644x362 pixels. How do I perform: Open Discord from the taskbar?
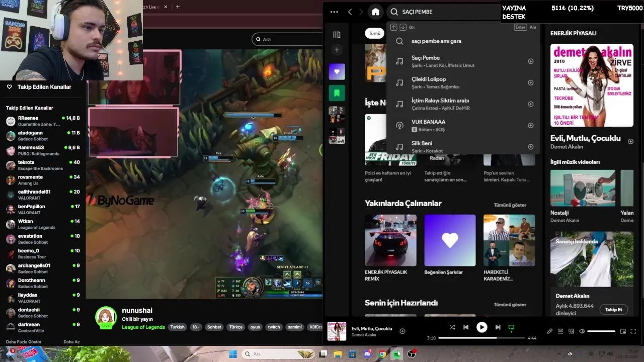[x=367, y=354]
